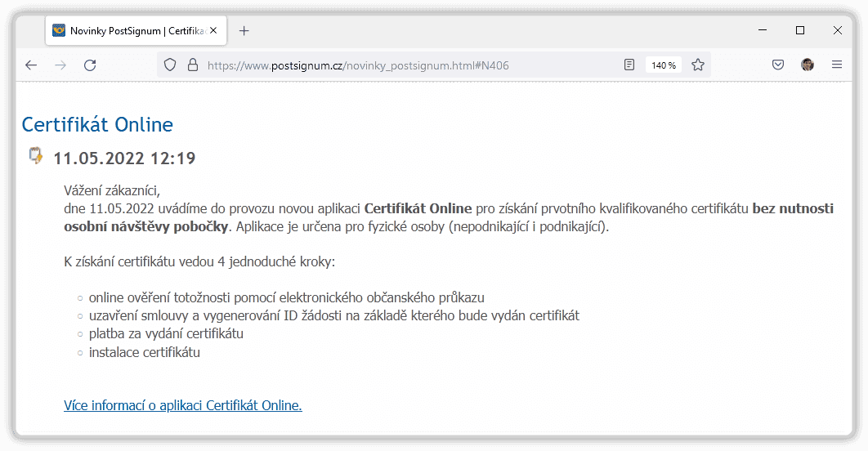
Task: Bookmark this page with the star
Action: point(698,65)
